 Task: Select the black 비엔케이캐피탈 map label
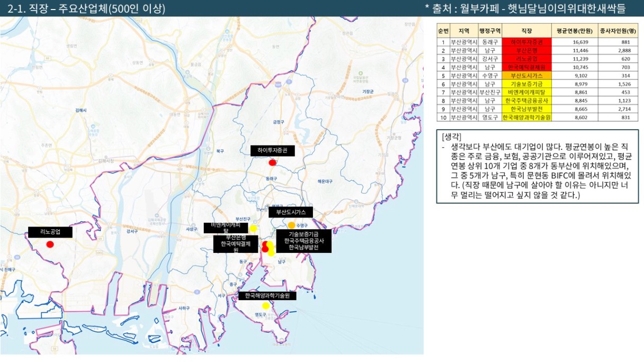coord(226,228)
